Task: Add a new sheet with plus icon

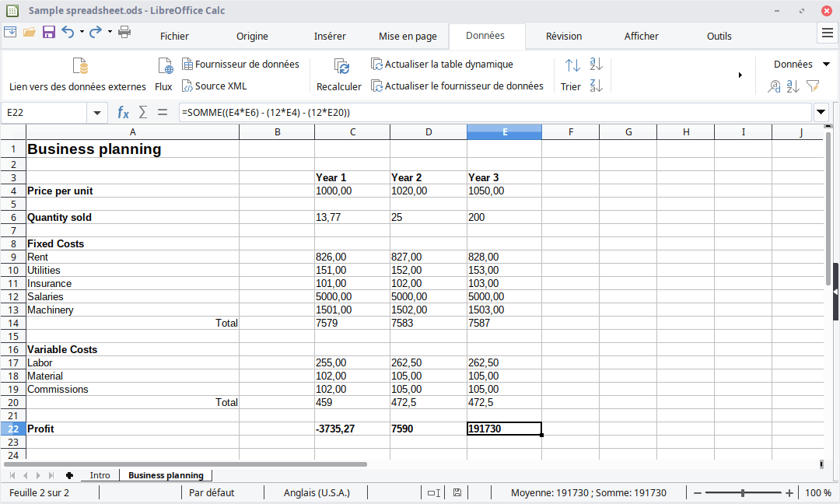Action: tap(69, 475)
